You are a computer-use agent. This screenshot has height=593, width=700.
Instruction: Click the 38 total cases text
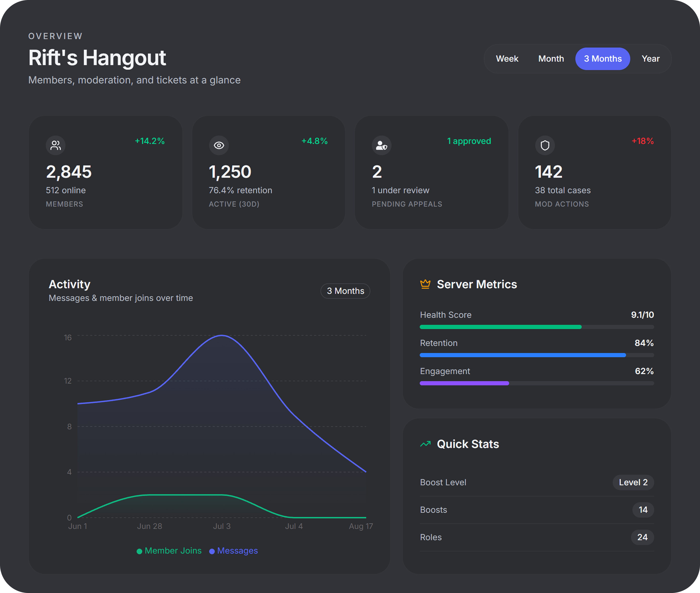click(563, 190)
